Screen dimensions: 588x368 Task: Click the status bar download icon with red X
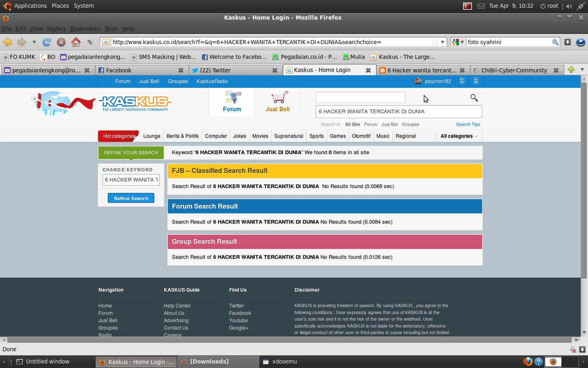coord(573,349)
